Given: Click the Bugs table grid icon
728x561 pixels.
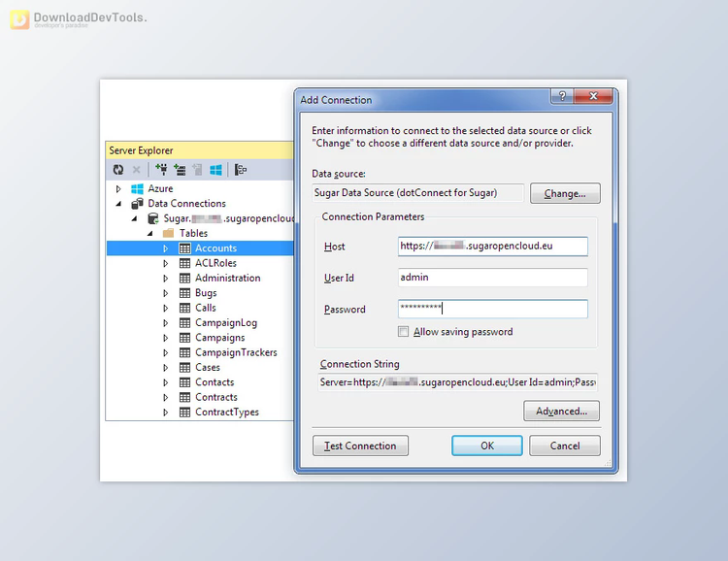Looking at the screenshot, I should pos(184,293).
